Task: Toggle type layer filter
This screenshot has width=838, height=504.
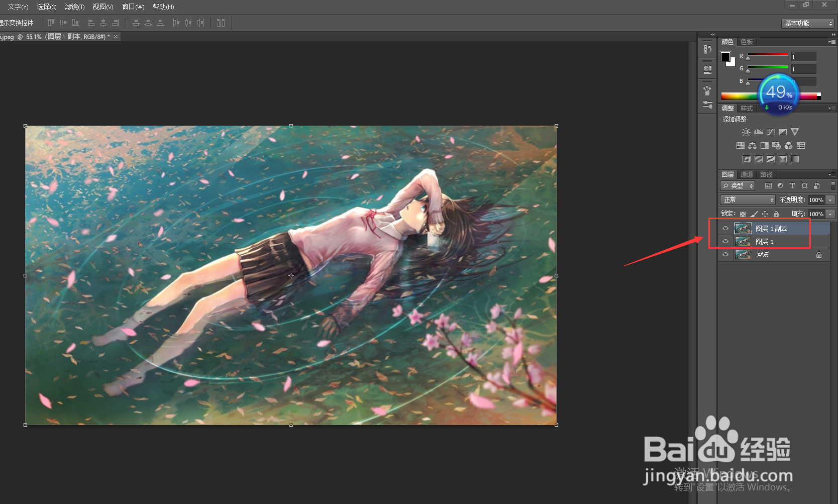Action: point(792,186)
